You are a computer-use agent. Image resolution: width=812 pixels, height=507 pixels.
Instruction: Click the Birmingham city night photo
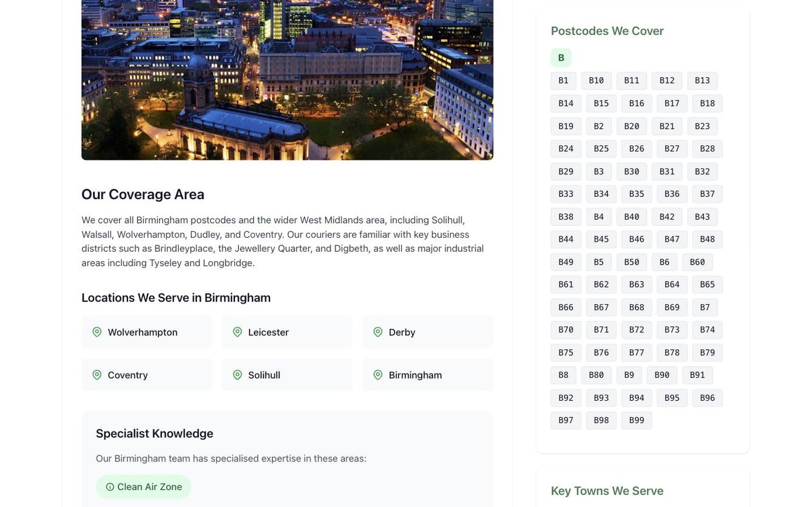[287, 79]
